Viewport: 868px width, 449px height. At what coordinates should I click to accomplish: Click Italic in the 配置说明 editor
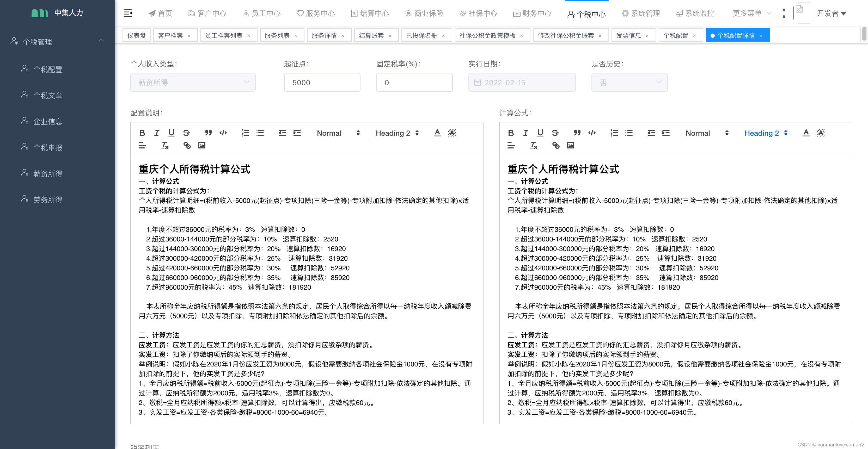pos(157,133)
